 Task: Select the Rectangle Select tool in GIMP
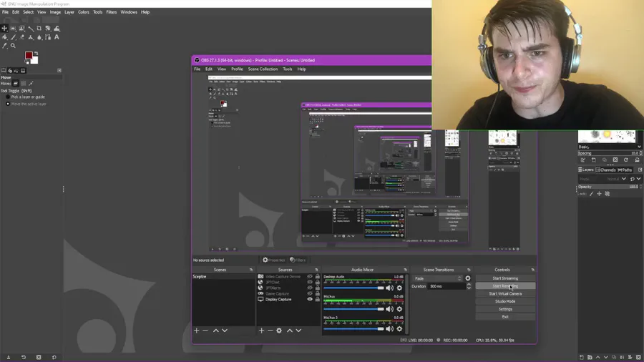tap(13, 29)
